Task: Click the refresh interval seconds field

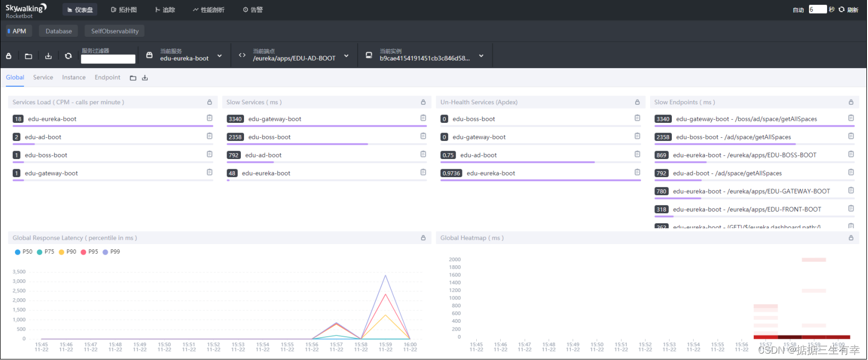Action: pyautogui.click(x=818, y=10)
